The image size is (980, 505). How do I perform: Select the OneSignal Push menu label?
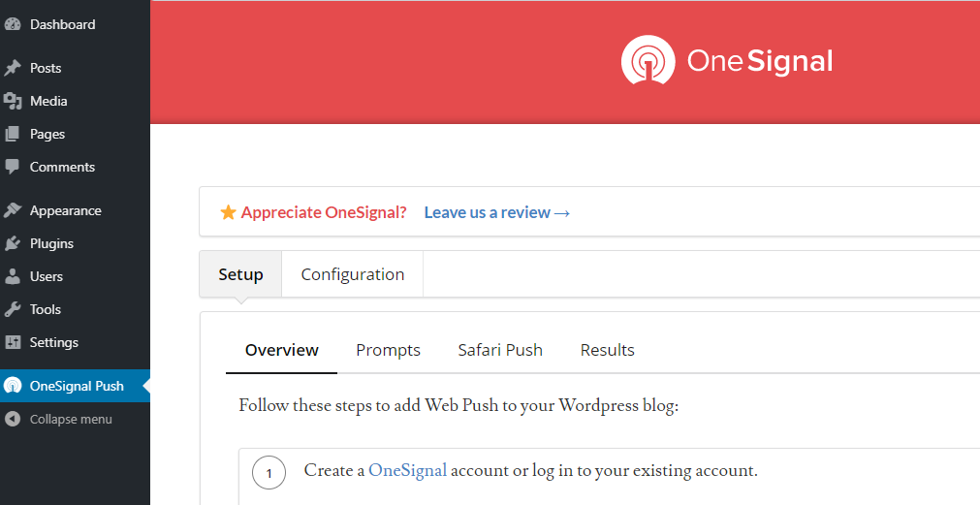[x=77, y=386]
